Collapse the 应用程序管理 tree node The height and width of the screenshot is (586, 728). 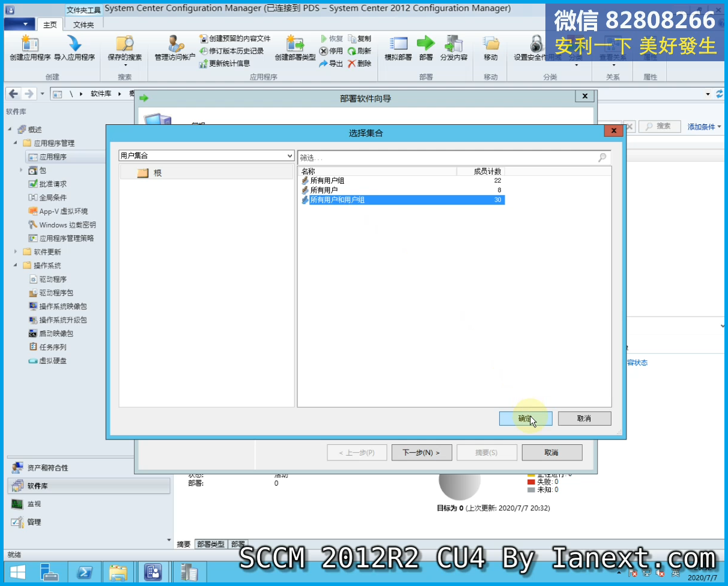point(16,143)
